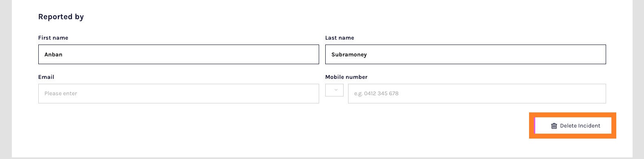This screenshot has width=644, height=159.
Task: Click the 'Please enter' placeholder text
Action: (61, 94)
